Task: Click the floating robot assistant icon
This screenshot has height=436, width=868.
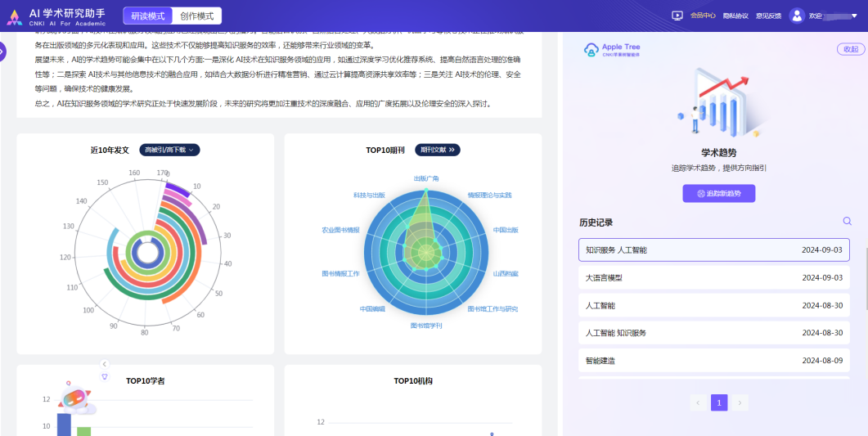Action: 76,398
